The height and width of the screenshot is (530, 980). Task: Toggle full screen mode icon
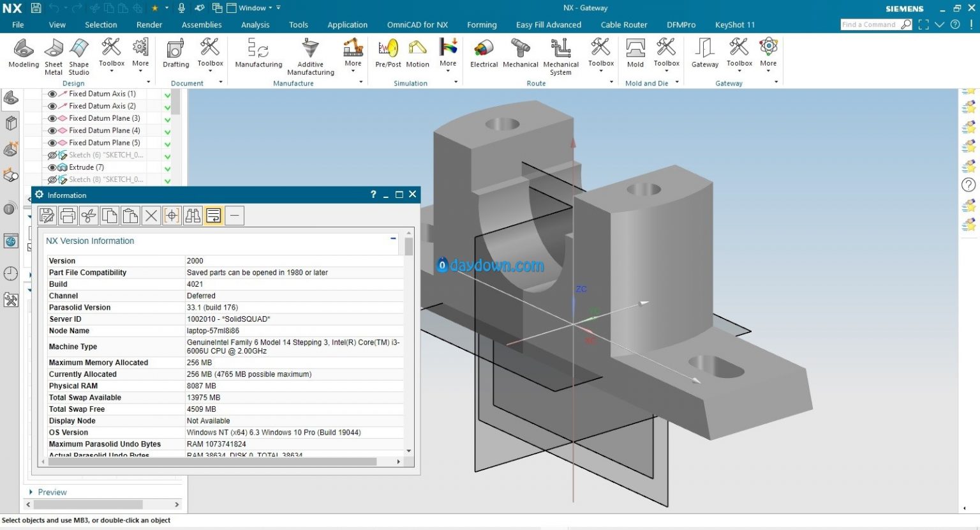pyautogui.click(x=923, y=25)
